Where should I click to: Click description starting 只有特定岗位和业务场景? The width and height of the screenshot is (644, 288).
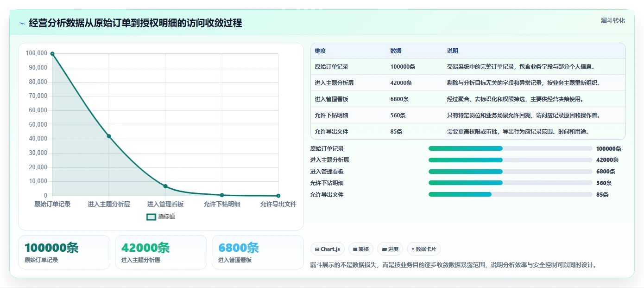(x=524, y=115)
